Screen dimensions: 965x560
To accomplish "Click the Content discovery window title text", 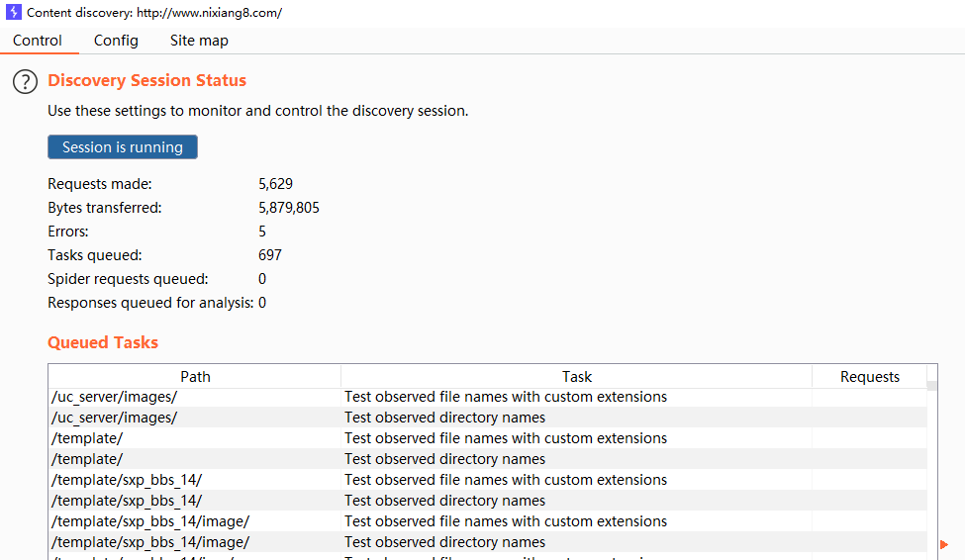I will [x=154, y=13].
